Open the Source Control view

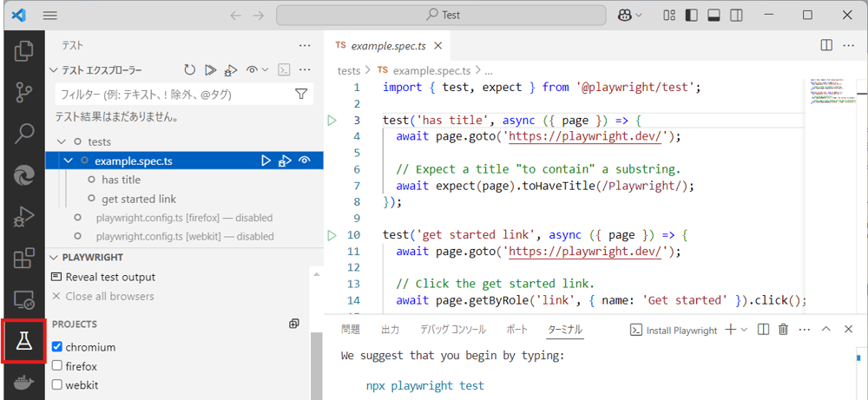point(23,92)
